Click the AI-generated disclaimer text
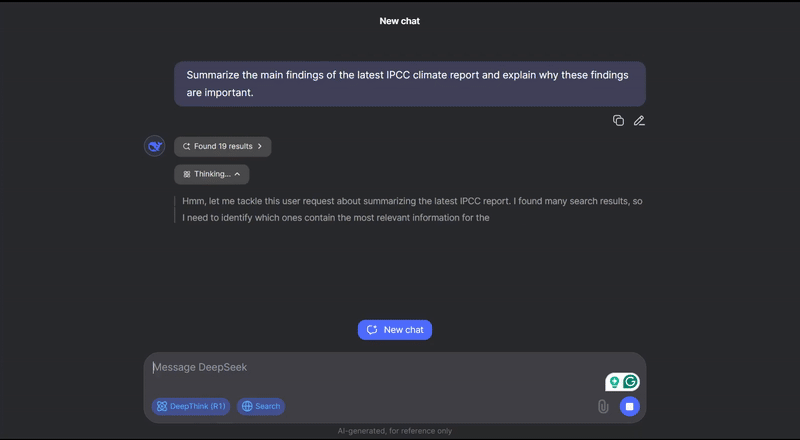The width and height of the screenshot is (800, 440). 395,431
